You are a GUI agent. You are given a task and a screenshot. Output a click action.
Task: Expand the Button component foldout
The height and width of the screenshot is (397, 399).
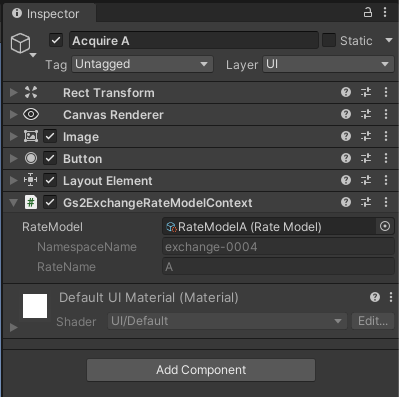13,158
